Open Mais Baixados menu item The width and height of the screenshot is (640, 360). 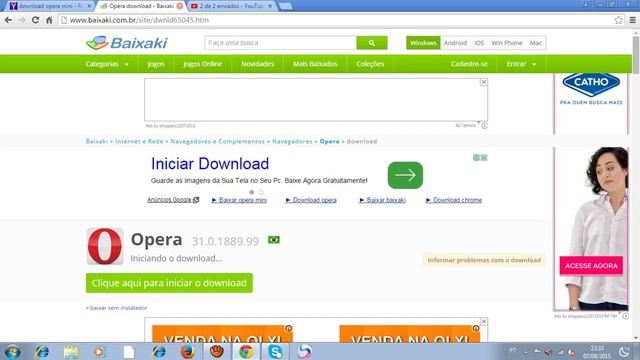(315, 64)
